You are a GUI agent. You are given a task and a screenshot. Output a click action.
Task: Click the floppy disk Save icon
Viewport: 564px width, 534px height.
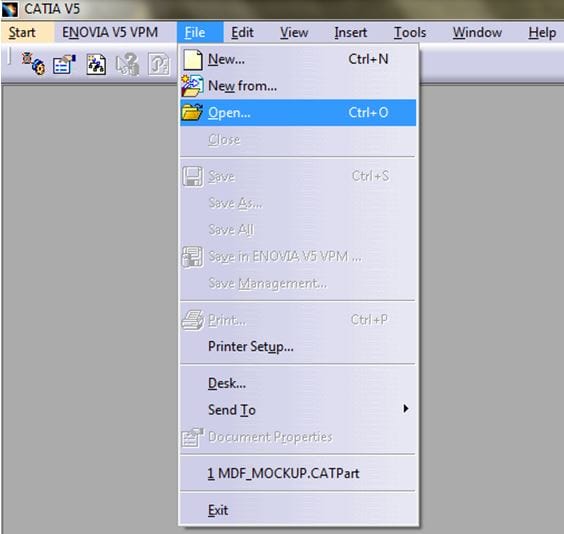(192, 176)
